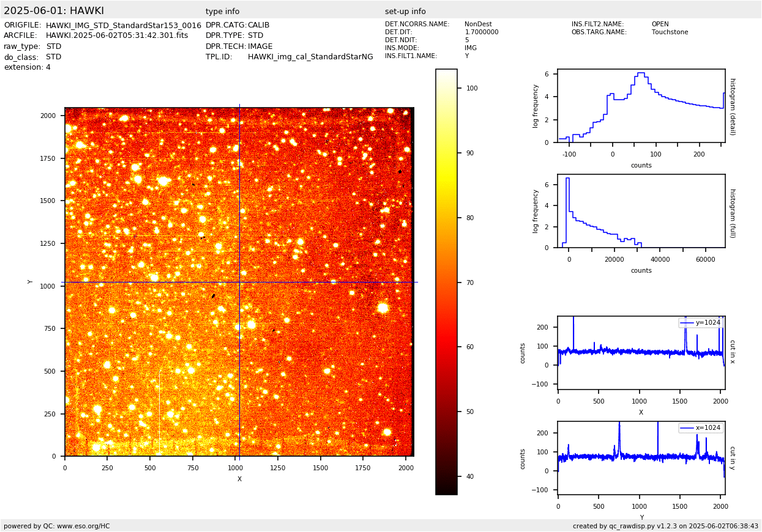762x532 pixels.
Task: Click the NonDest readout mode value
Action: [478, 24]
